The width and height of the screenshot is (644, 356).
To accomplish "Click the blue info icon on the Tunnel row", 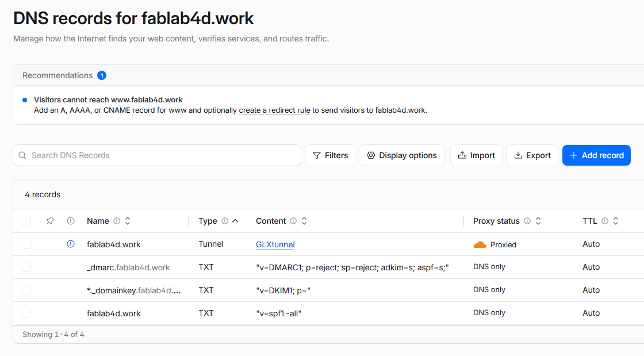I will (x=71, y=244).
